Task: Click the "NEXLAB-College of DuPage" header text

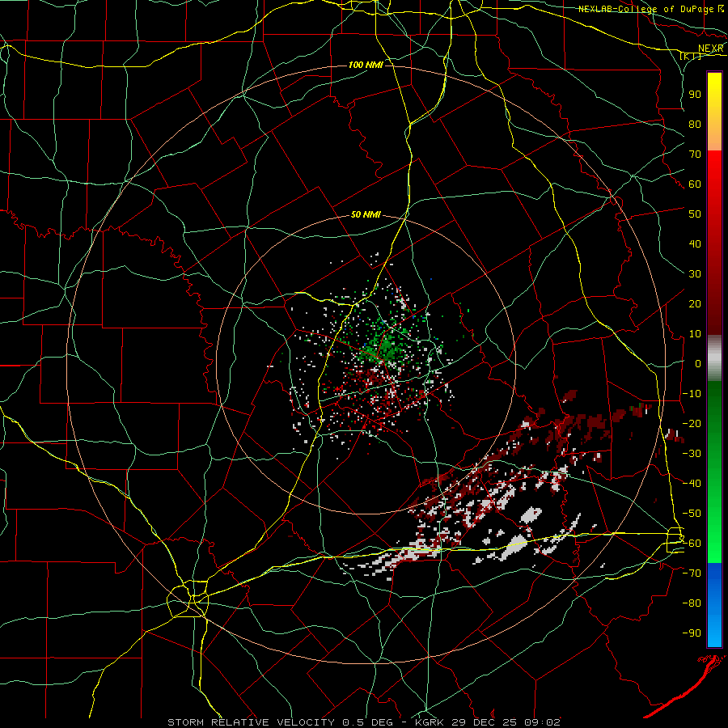Action: [x=645, y=9]
